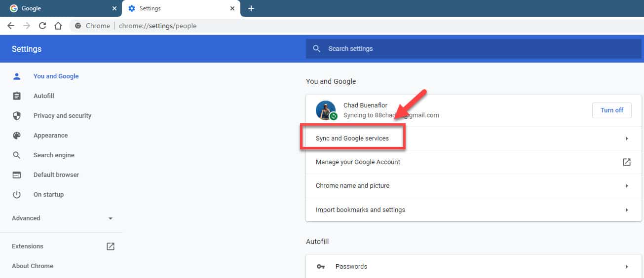The width and height of the screenshot is (644, 278).
Task: Open Chrome name and picture
Action: coord(474,186)
